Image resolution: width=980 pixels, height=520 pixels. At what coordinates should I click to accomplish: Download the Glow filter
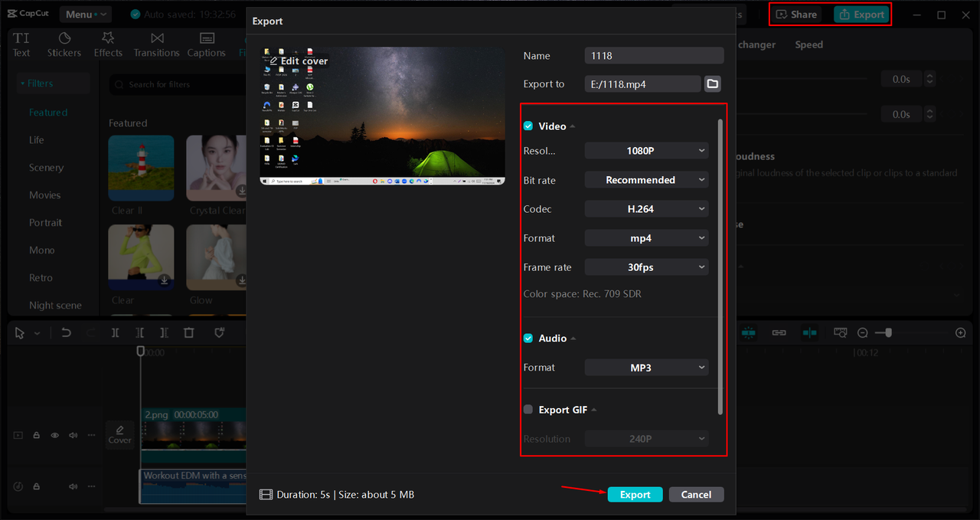(x=241, y=280)
